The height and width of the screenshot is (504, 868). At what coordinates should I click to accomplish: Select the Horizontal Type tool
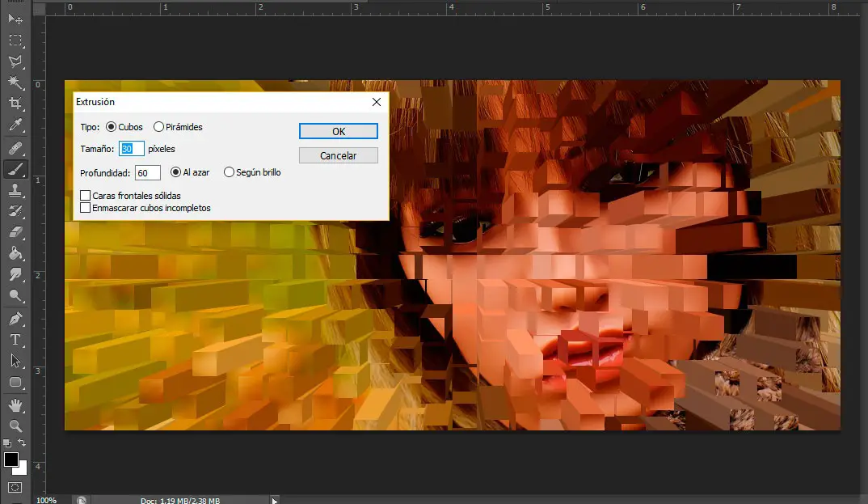15,340
